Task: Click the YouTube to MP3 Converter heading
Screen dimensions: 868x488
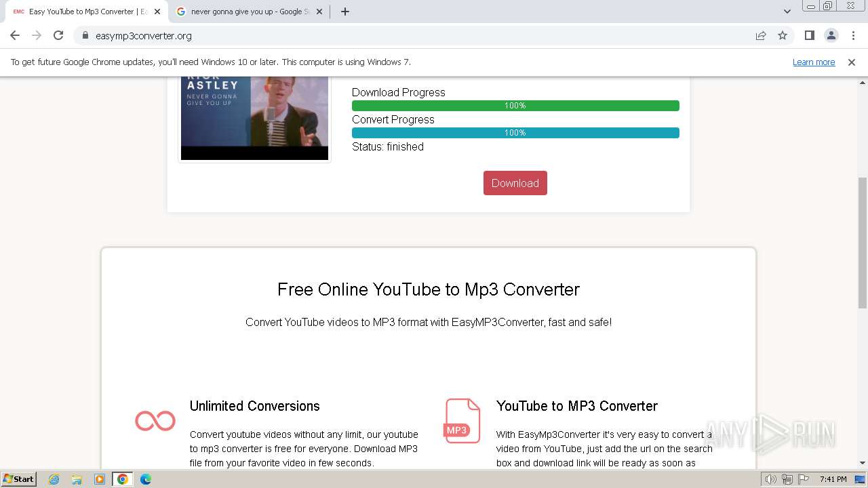Action: (x=577, y=406)
